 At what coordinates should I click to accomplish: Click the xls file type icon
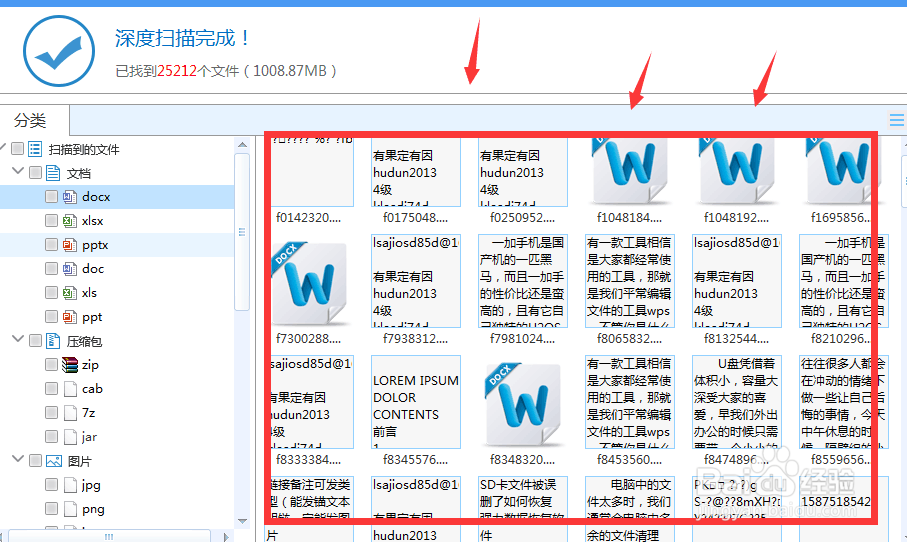[69, 293]
